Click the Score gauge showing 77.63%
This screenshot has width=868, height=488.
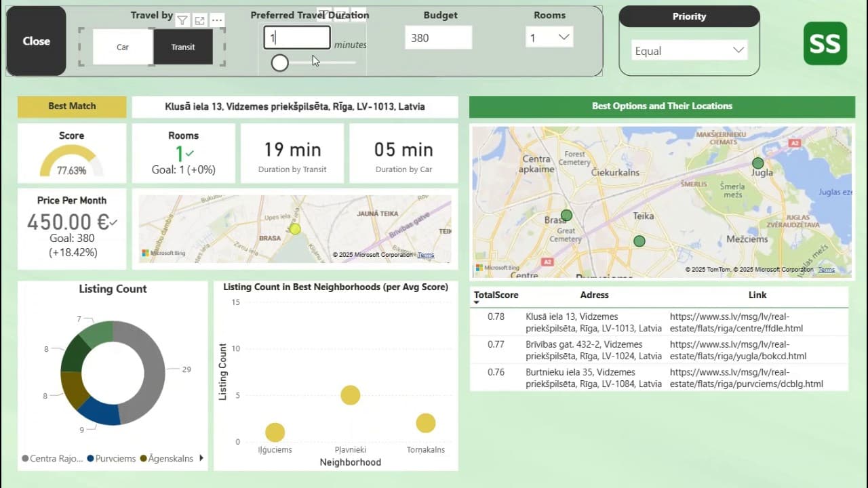point(71,161)
